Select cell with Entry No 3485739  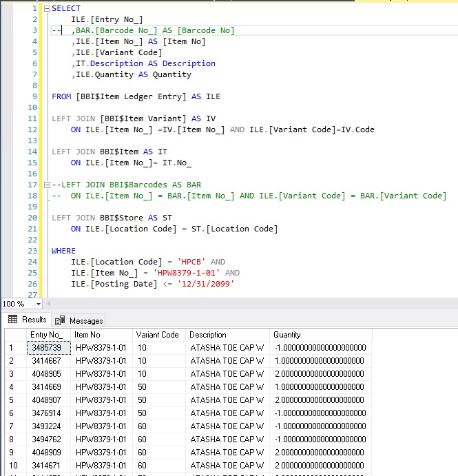tap(49, 348)
